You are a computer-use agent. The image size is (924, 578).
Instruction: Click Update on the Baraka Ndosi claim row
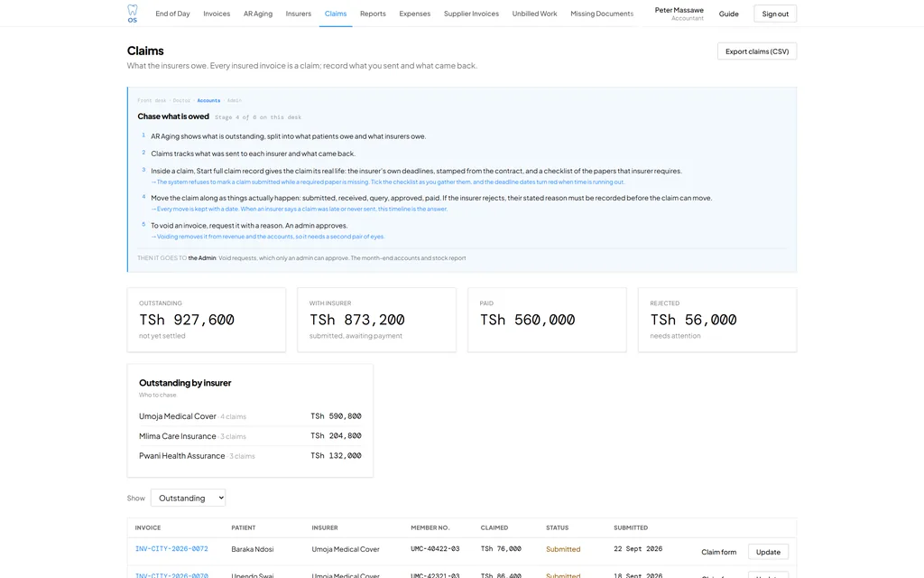768,552
